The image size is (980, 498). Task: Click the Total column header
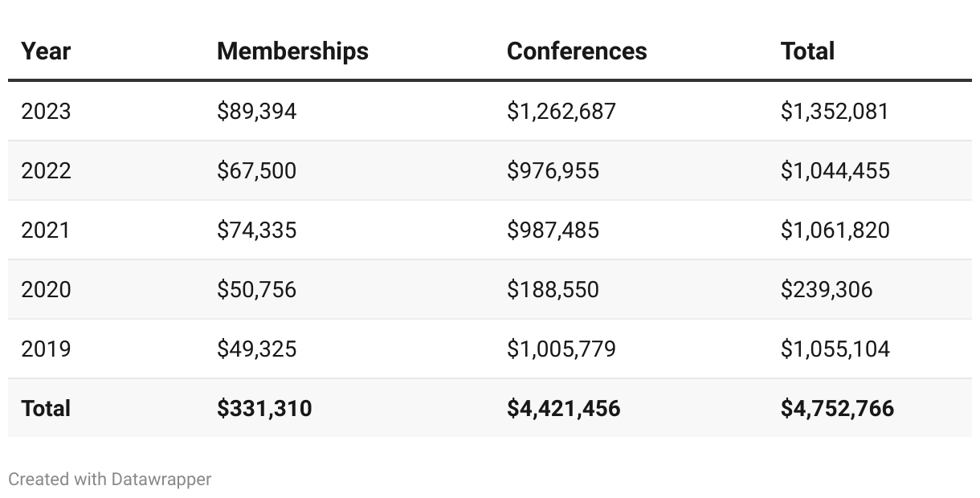click(807, 51)
